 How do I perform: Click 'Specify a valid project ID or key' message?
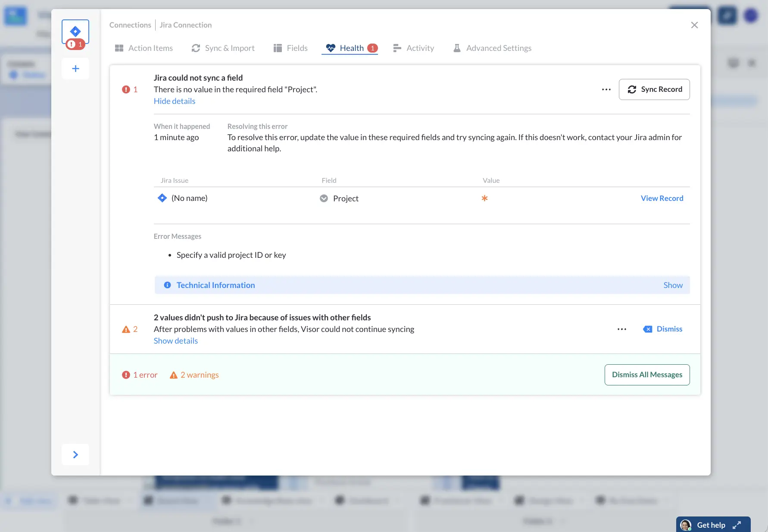click(231, 255)
